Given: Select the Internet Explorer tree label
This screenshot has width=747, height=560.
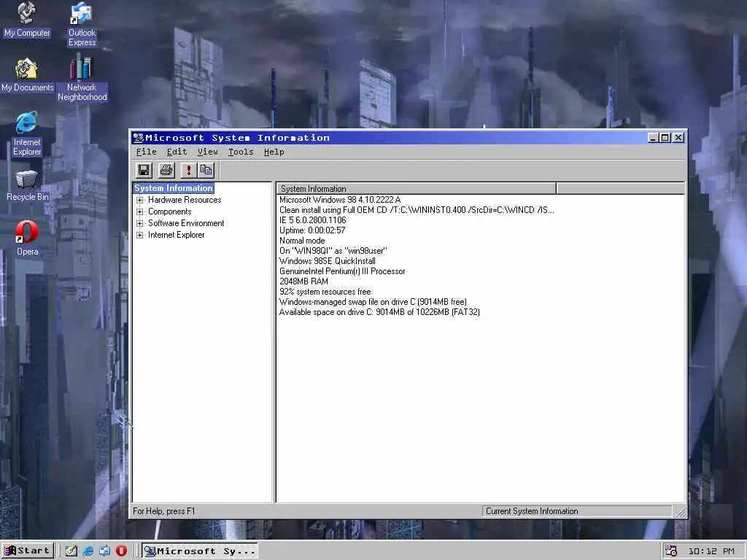Looking at the screenshot, I should [176, 235].
